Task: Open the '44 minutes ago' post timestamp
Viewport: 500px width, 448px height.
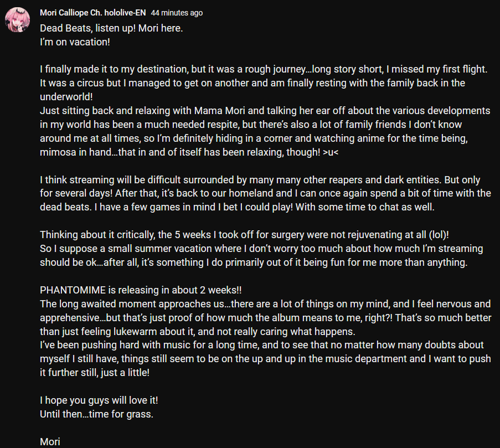Action: 177,13
